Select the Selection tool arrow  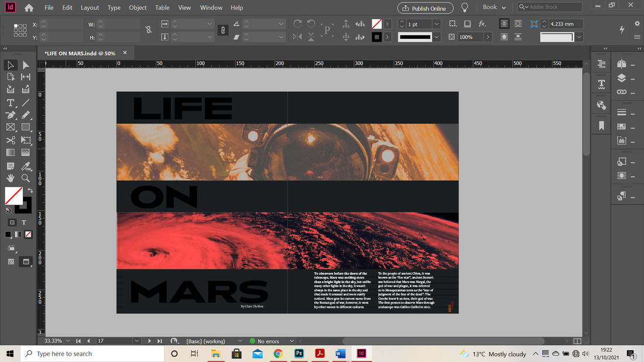(x=11, y=65)
